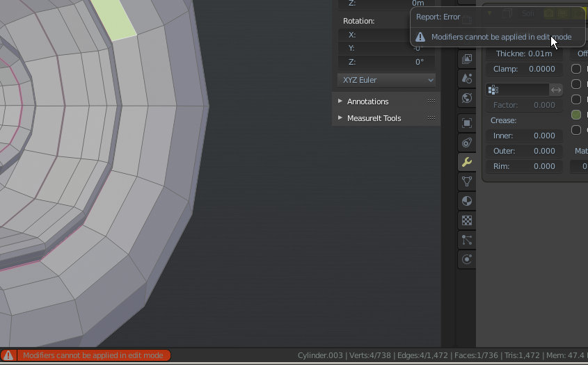The width and height of the screenshot is (588, 365).
Task: Toggle the Even Thickness checkbox
Action: (x=576, y=84)
